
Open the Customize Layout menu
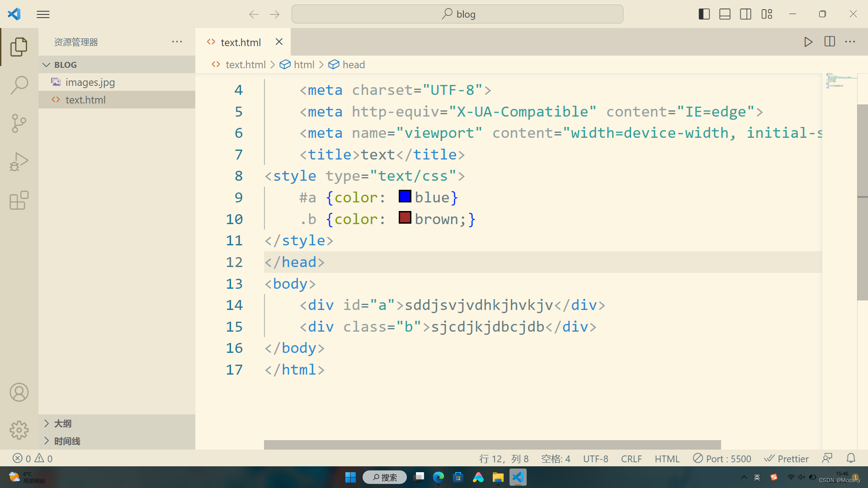767,14
